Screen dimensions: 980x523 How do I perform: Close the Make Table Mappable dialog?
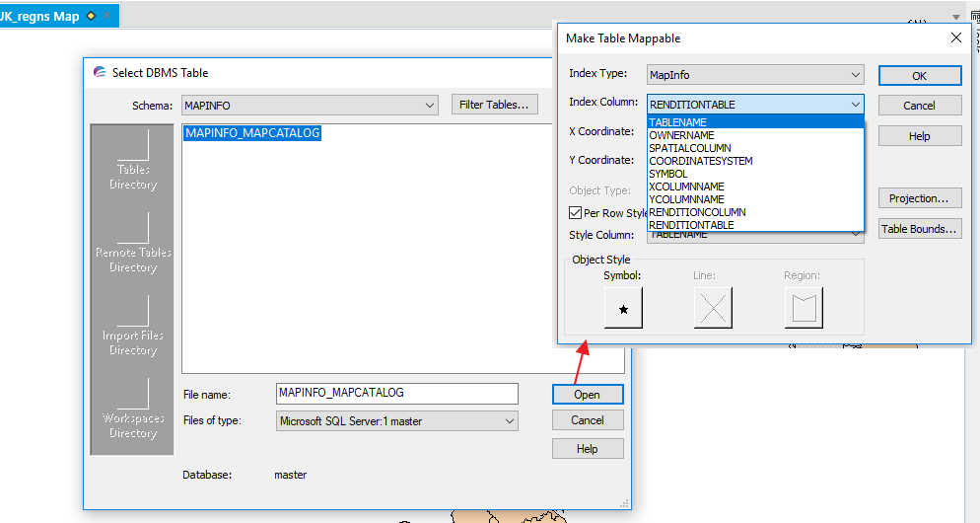955,38
